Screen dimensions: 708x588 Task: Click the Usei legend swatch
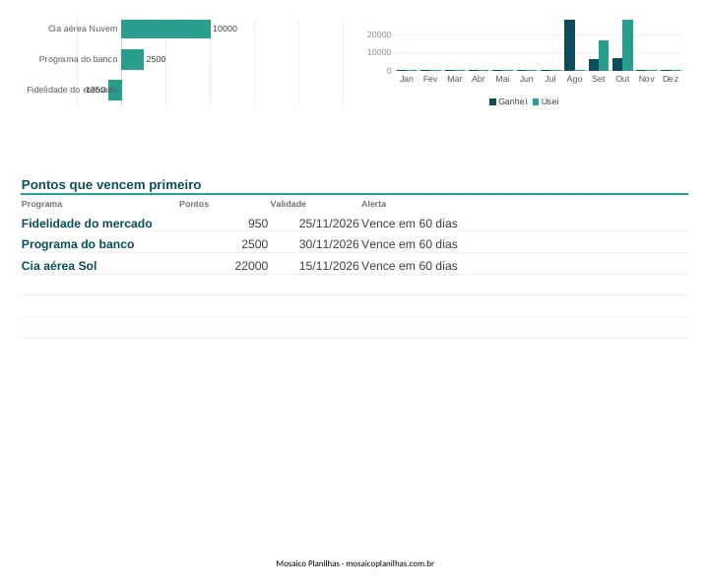click(x=536, y=102)
